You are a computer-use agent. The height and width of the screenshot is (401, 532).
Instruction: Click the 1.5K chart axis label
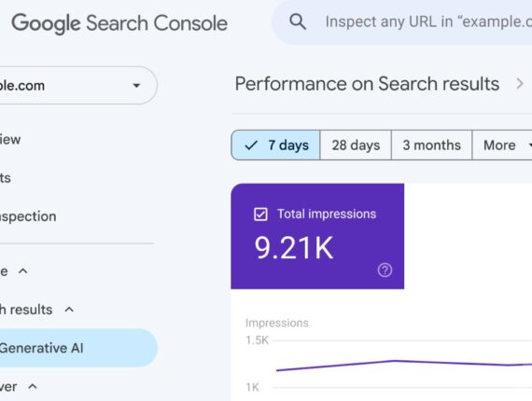coord(257,340)
